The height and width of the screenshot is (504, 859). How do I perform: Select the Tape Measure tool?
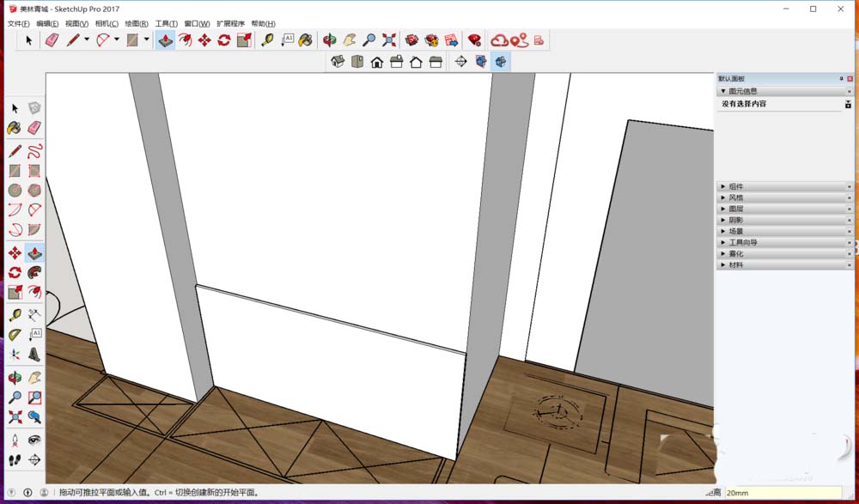coord(13,313)
